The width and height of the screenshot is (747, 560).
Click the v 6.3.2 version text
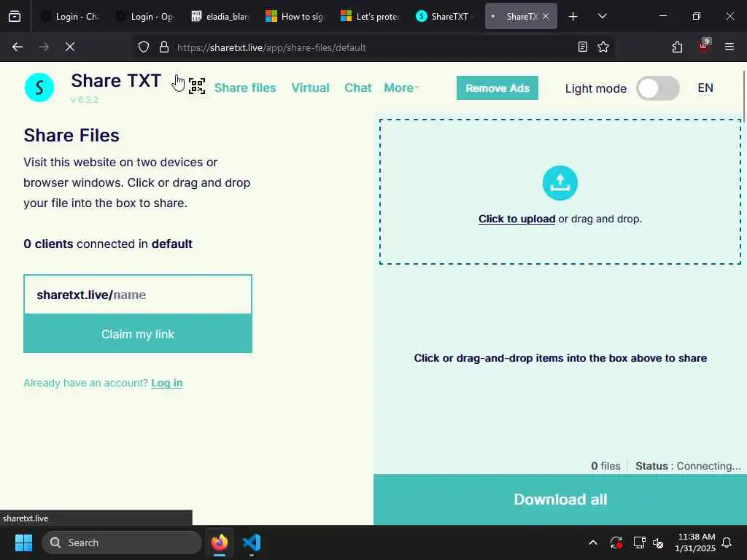click(x=85, y=99)
